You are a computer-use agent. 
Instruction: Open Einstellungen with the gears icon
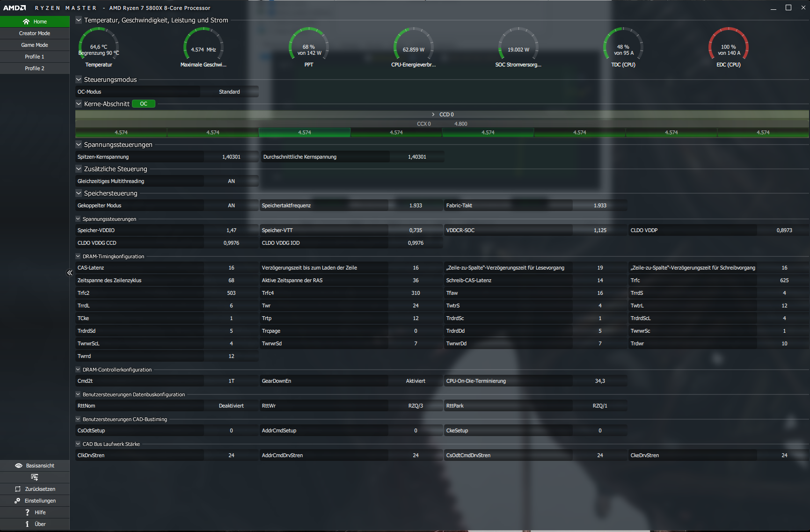point(17,501)
